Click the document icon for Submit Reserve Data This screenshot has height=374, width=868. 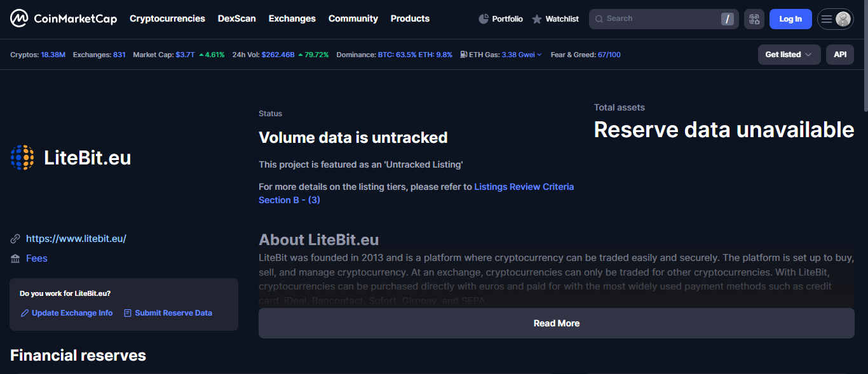128,313
